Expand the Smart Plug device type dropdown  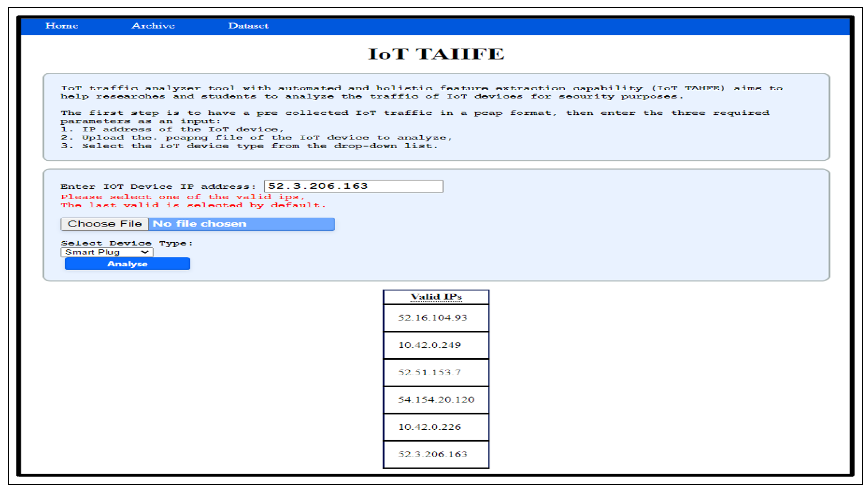click(107, 252)
